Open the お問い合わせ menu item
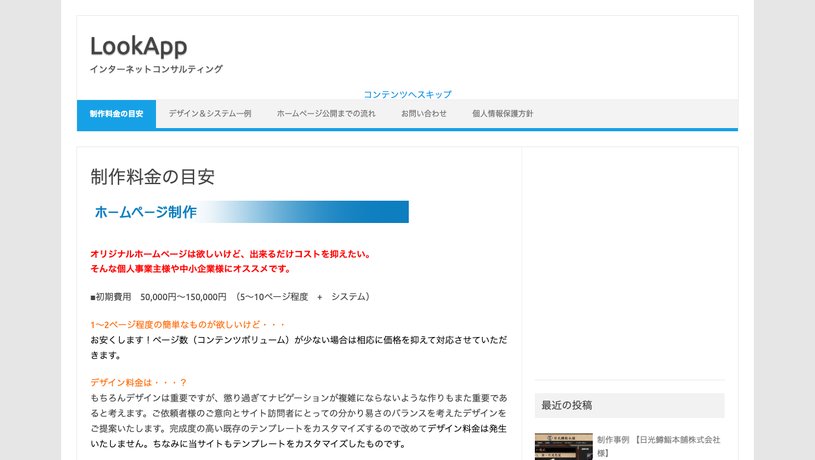 [424, 114]
